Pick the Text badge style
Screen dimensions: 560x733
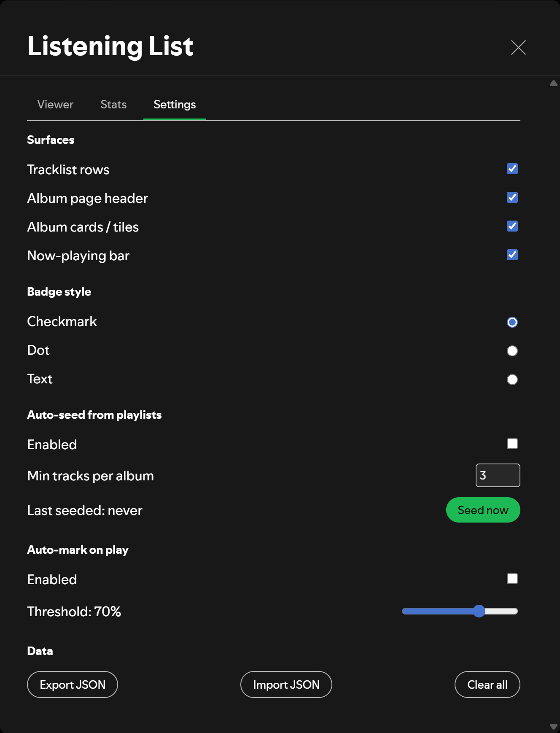(512, 380)
